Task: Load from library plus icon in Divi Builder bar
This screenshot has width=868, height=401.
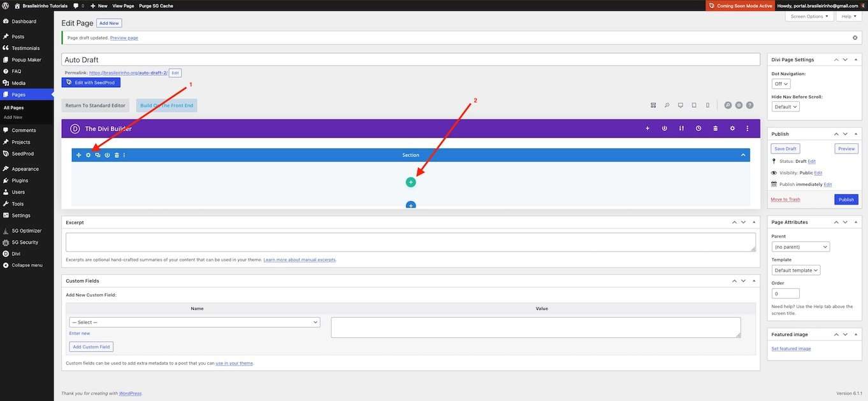Action: [647, 129]
